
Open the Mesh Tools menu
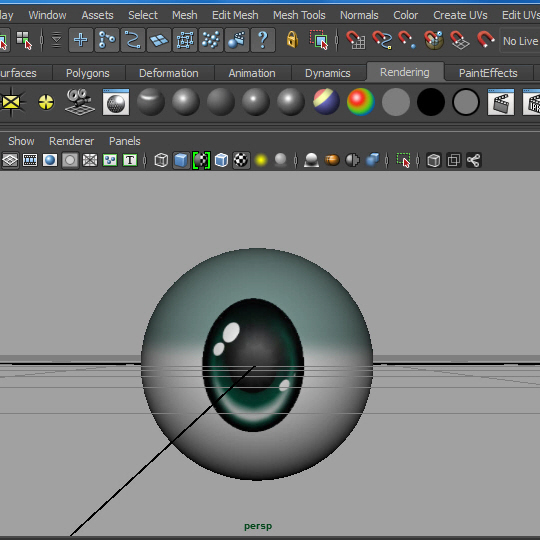click(x=299, y=15)
